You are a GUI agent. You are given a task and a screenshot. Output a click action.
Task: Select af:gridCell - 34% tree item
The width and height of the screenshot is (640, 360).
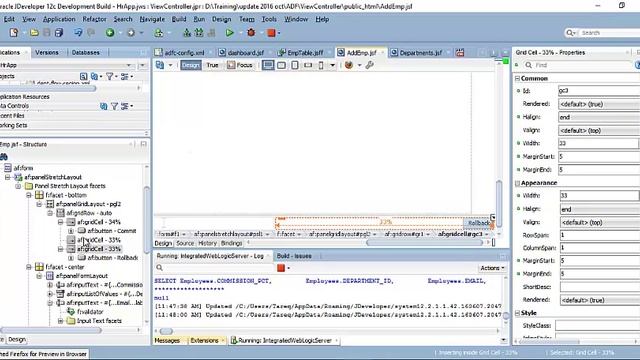[x=98, y=222]
